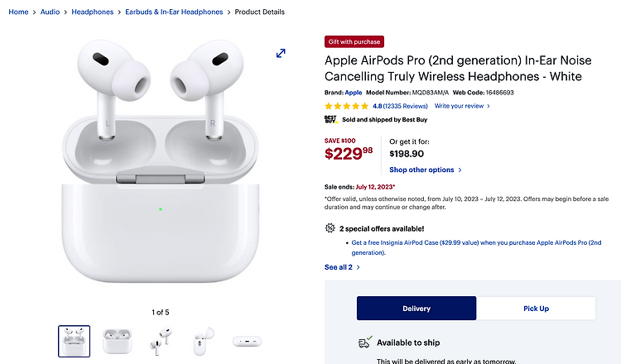This screenshot has height=364, width=621.
Task: Show third thumbnail of loose earbuds
Action: point(161,341)
